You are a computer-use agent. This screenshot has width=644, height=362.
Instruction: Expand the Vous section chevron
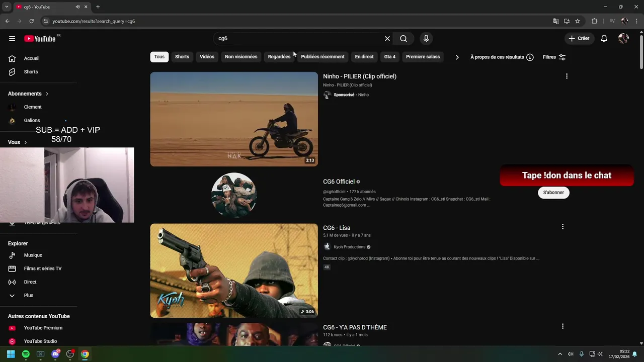[x=25, y=142]
